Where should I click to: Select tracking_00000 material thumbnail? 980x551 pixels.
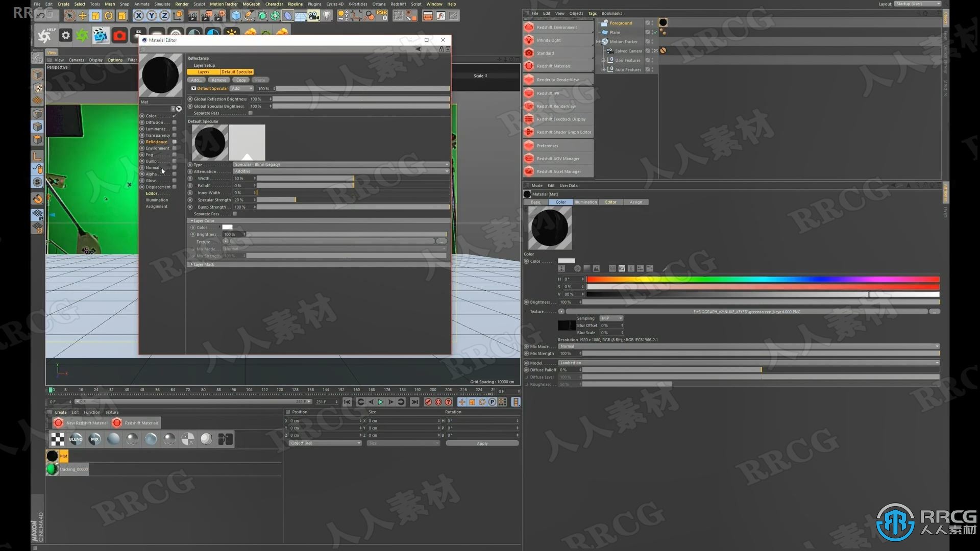coord(52,469)
